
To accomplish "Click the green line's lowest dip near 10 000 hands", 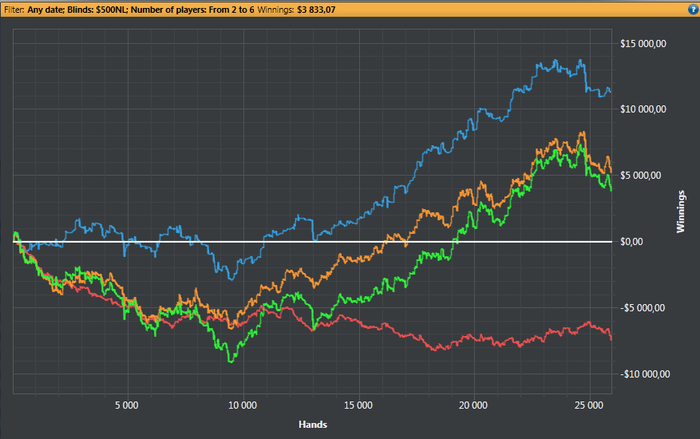I will point(231,361).
